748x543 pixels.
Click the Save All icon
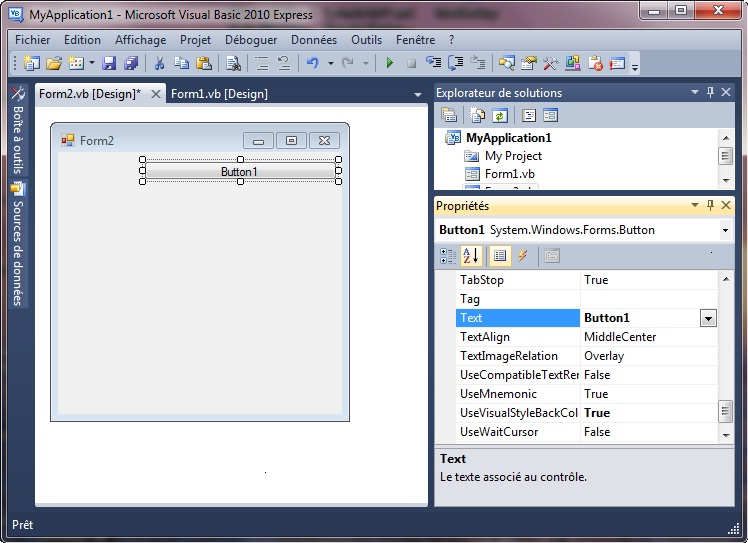(x=131, y=63)
